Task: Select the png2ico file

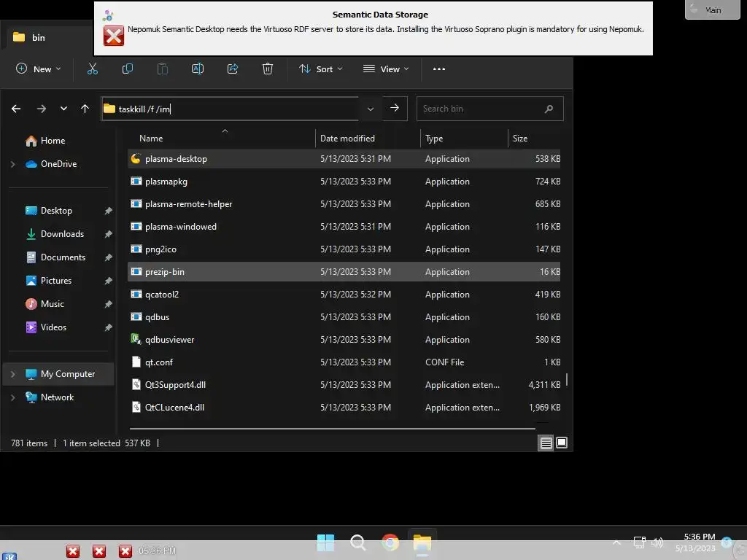Action: (344, 249)
